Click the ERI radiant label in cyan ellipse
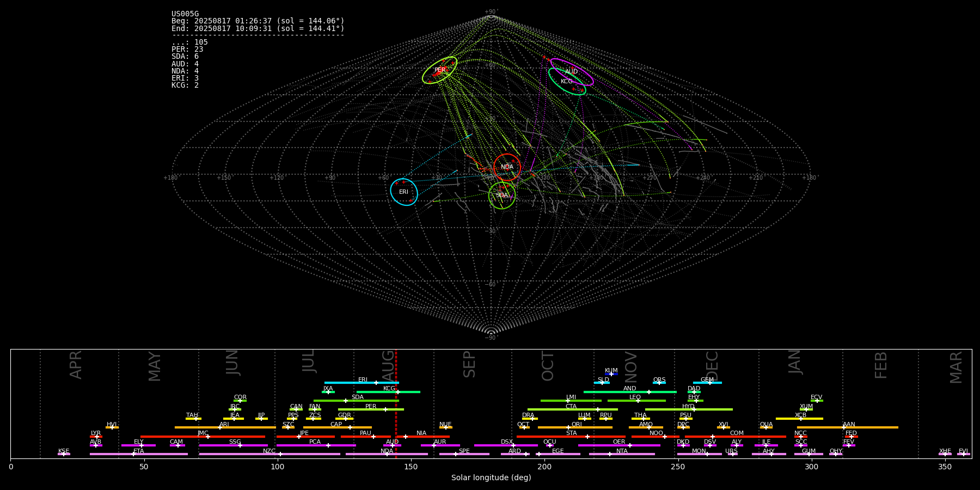Image resolution: width=980 pixels, height=490 pixels. coord(403,192)
